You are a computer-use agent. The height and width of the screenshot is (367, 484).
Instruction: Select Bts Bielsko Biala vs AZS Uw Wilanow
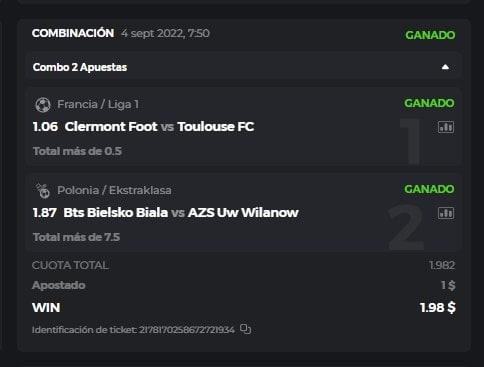click(181, 213)
